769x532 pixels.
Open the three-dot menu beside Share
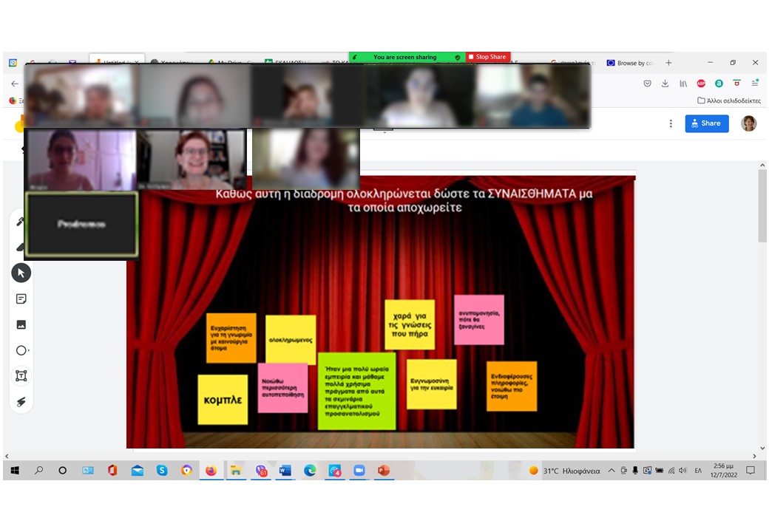(x=671, y=123)
